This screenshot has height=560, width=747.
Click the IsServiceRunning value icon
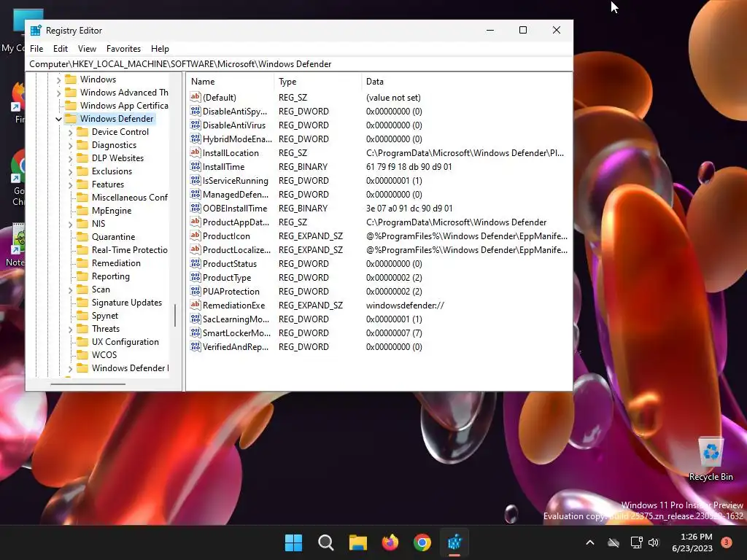point(196,180)
